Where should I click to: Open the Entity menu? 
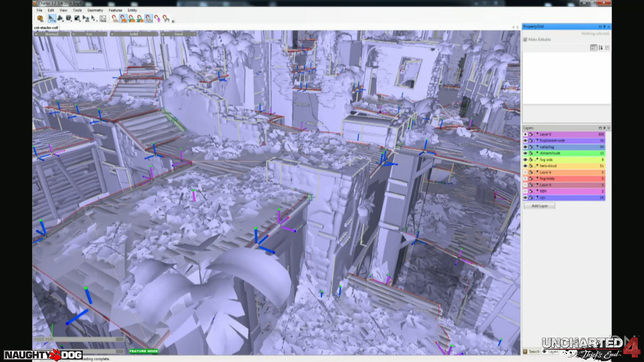click(132, 10)
